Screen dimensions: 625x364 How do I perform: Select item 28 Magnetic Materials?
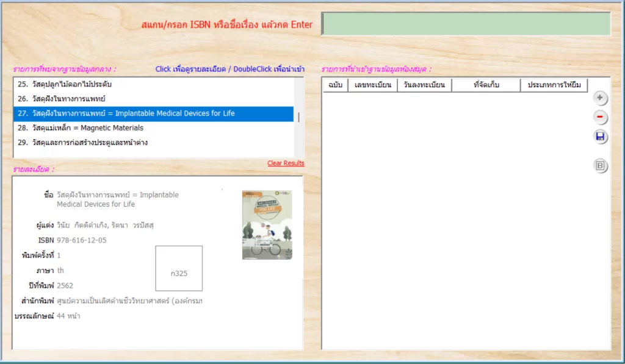(153, 128)
